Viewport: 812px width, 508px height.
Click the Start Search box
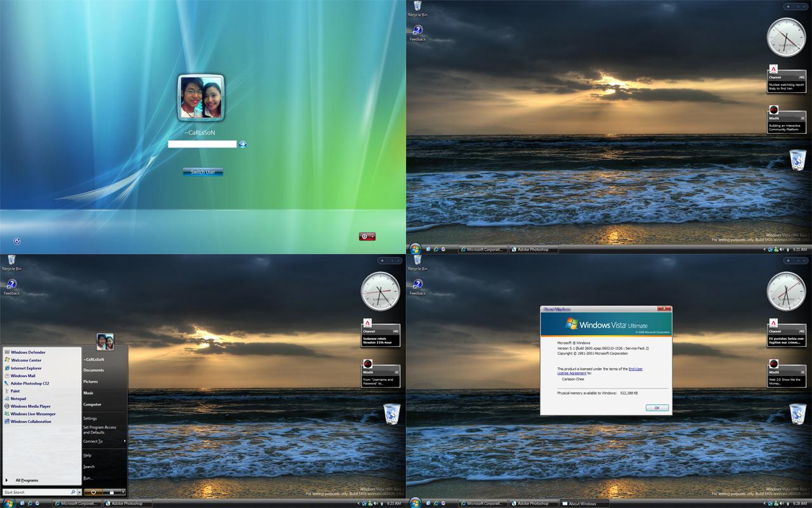[36, 492]
